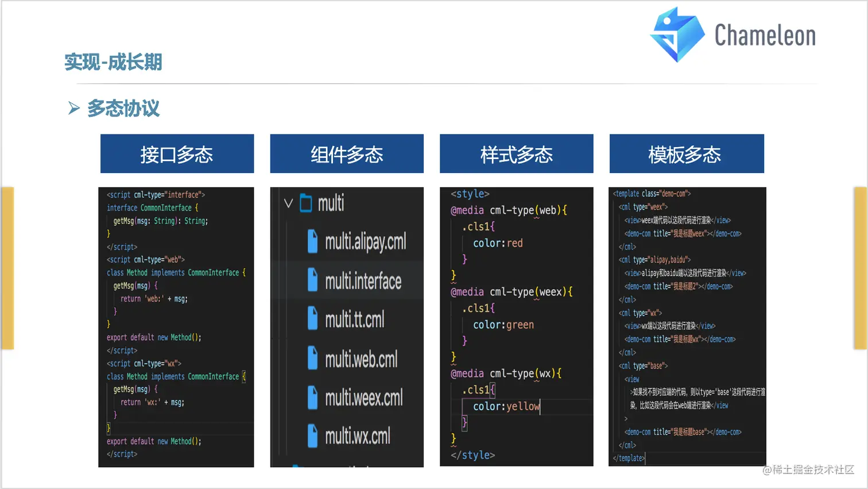Image resolution: width=868 pixels, height=489 pixels.
Task: Click the closing </template> line
Action: [x=629, y=458]
